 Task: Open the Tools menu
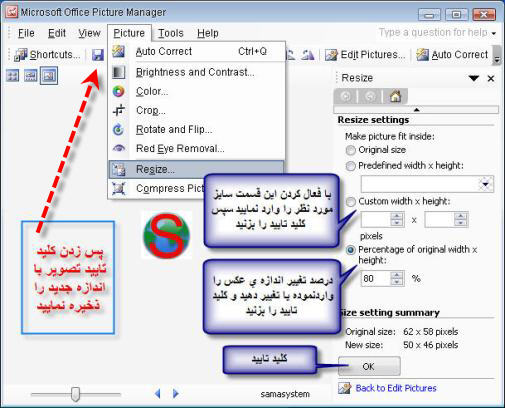pos(171,33)
